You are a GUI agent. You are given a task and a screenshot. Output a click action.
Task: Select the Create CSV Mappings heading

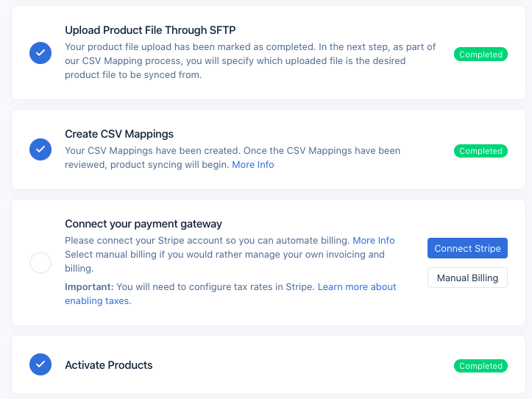point(119,134)
